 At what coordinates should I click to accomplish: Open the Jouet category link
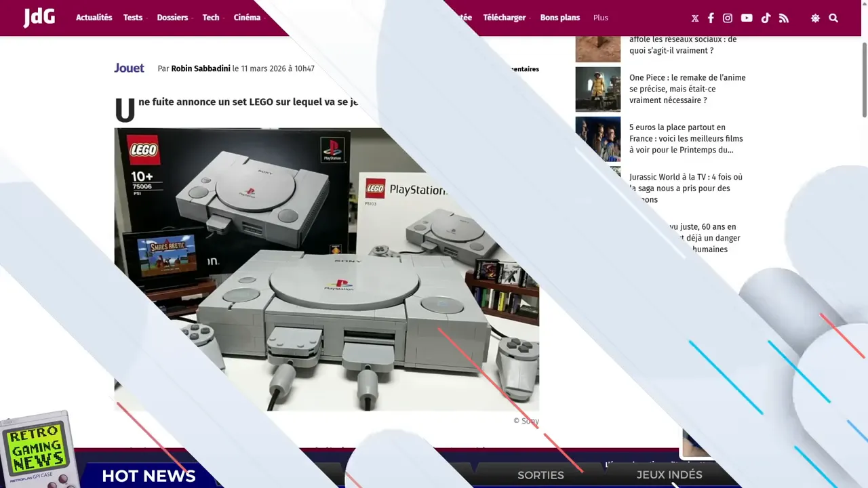coord(129,68)
